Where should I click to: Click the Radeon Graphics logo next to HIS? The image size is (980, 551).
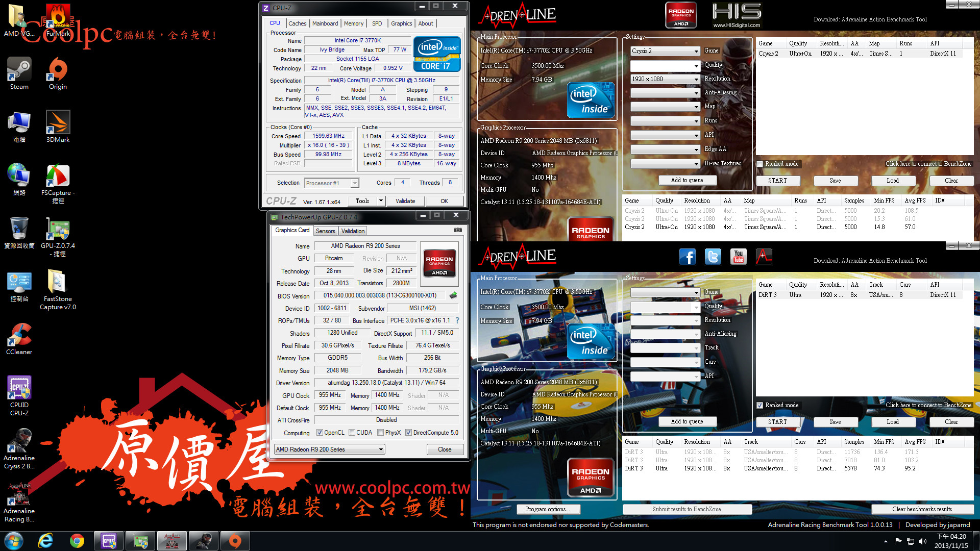pyautogui.click(x=681, y=15)
